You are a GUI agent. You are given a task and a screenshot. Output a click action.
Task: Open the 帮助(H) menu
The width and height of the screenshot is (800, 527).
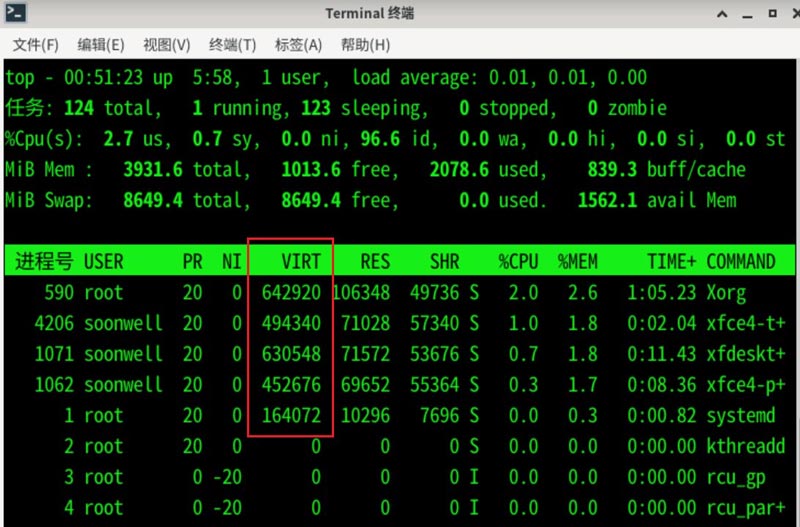(x=365, y=45)
